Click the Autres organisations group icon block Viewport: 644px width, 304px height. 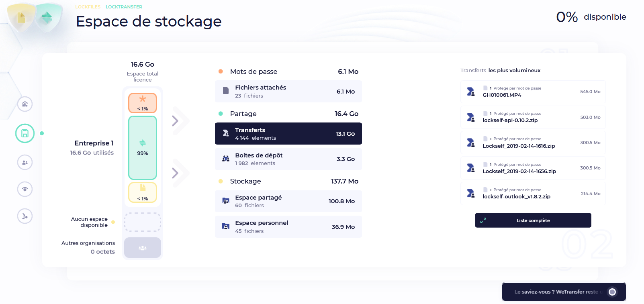143,248
